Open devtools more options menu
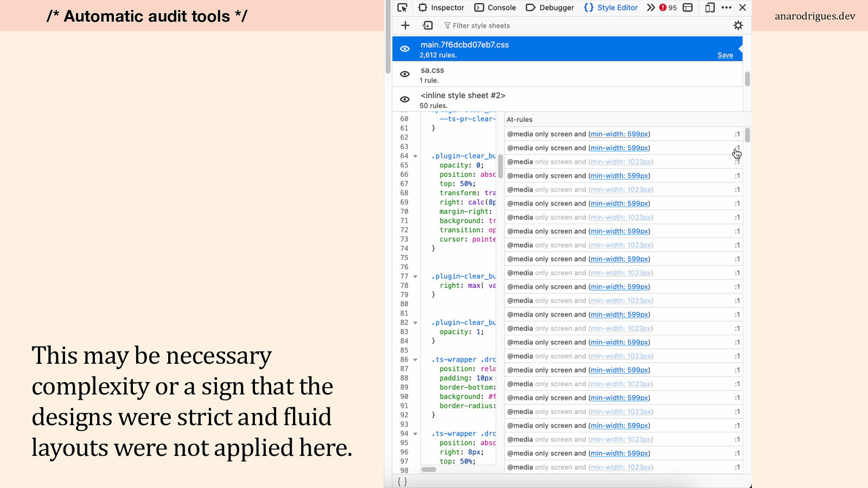This screenshot has width=868, height=488. [x=726, y=8]
